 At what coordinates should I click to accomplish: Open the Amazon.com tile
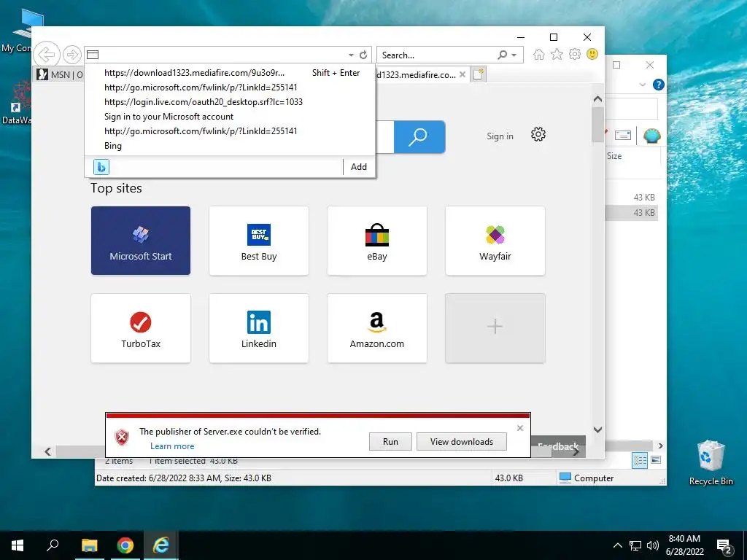tap(377, 328)
